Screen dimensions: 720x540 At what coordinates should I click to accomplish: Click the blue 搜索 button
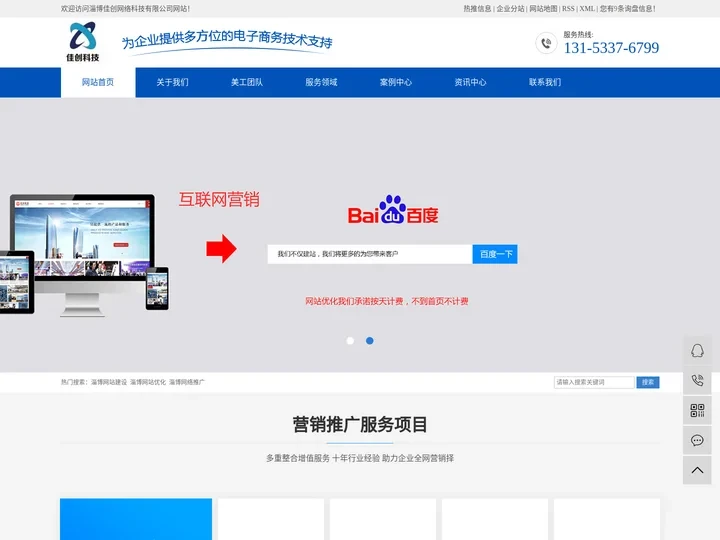(x=647, y=382)
